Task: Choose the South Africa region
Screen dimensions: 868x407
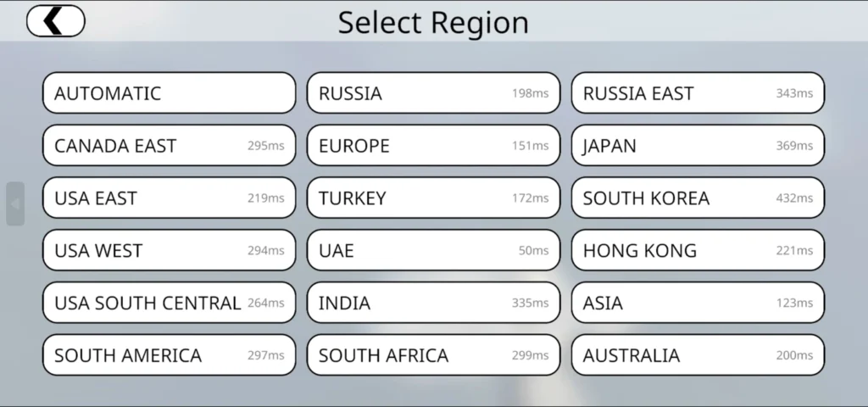Action: pos(433,355)
